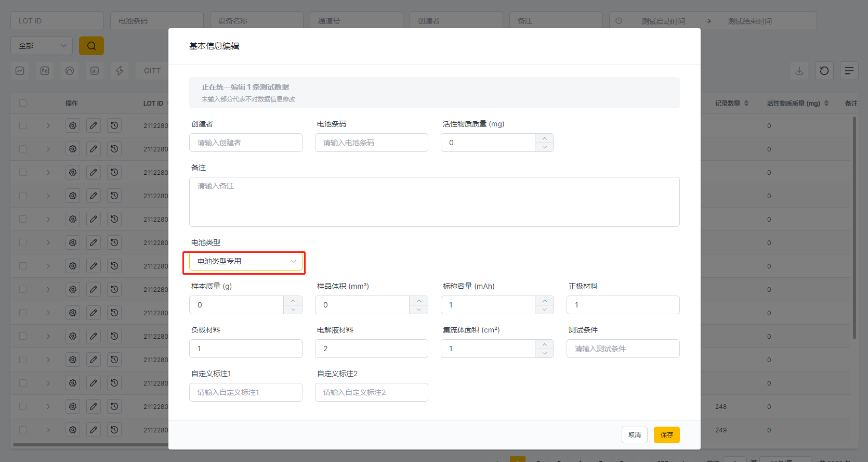Decrease 集流体面积 stepper value
This screenshot has width=868, height=462.
coord(544,353)
